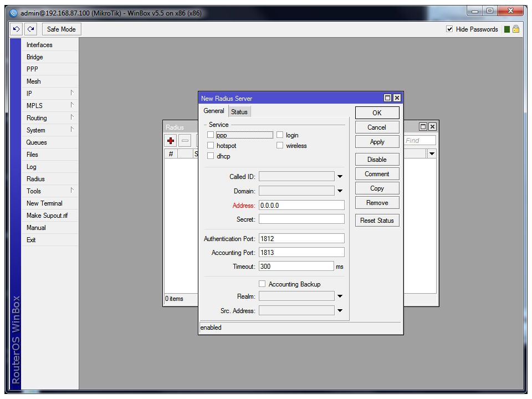Click the gray minus remove icon in Radius window
This screenshot has height=399, width=532.
coord(185,141)
